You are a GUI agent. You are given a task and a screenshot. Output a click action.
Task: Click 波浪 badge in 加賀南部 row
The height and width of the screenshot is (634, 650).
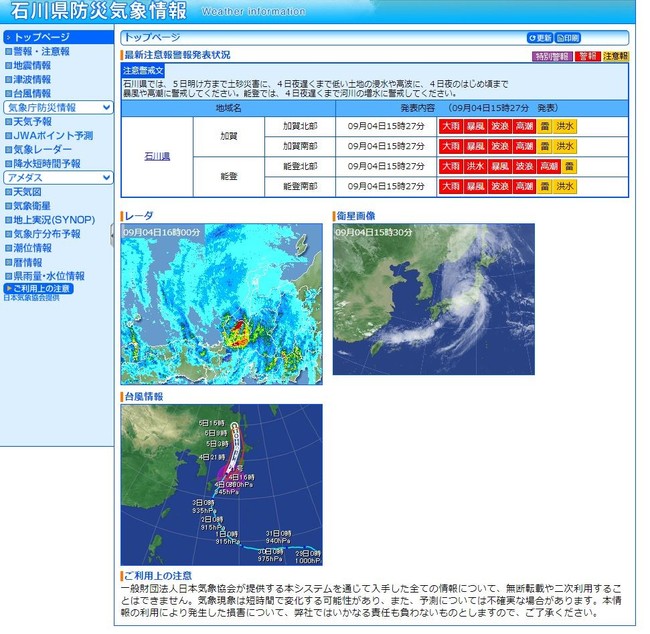click(500, 146)
